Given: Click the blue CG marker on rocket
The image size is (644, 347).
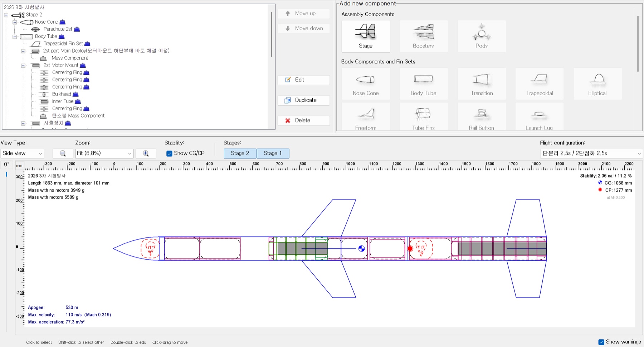Looking at the screenshot, I should tap(361, 249).
